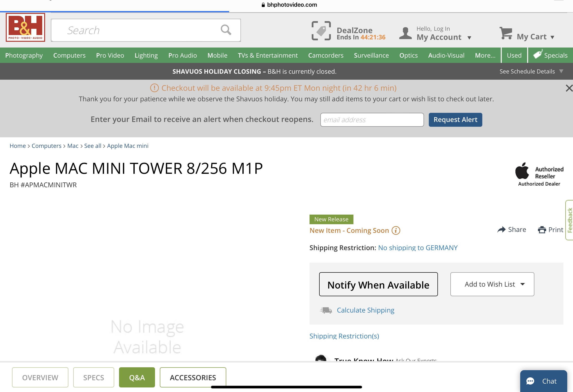Expand the My Cart dropdown arrow
The width and height of the screenshot is (573, 392).
tap(552, 37)
